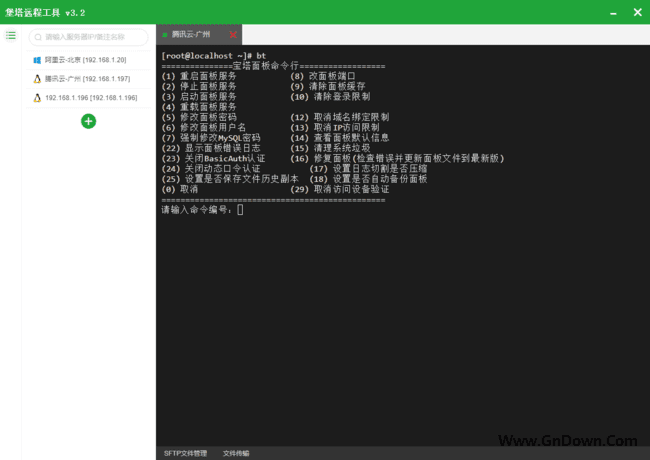Click terminal line (25) 设置是否保存文件历史副本
The image size is (650, 460).
[230, 179]
